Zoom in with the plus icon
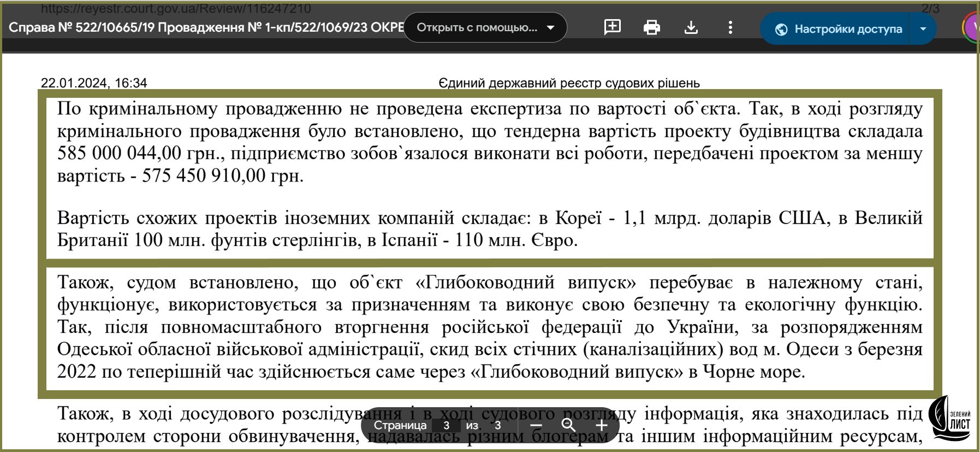 601,425
